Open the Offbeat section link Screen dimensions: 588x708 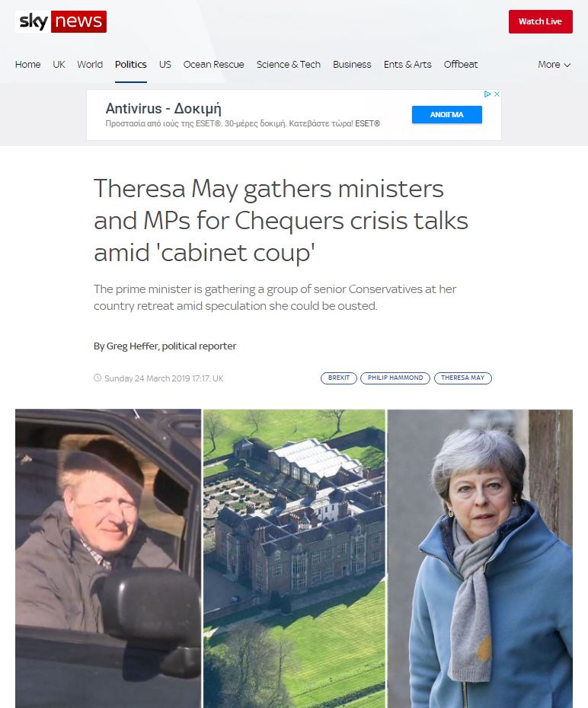pos(460,65)
